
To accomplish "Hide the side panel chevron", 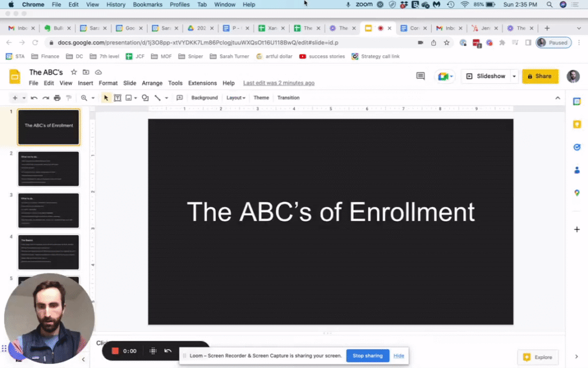I will [x=577, y=356].
